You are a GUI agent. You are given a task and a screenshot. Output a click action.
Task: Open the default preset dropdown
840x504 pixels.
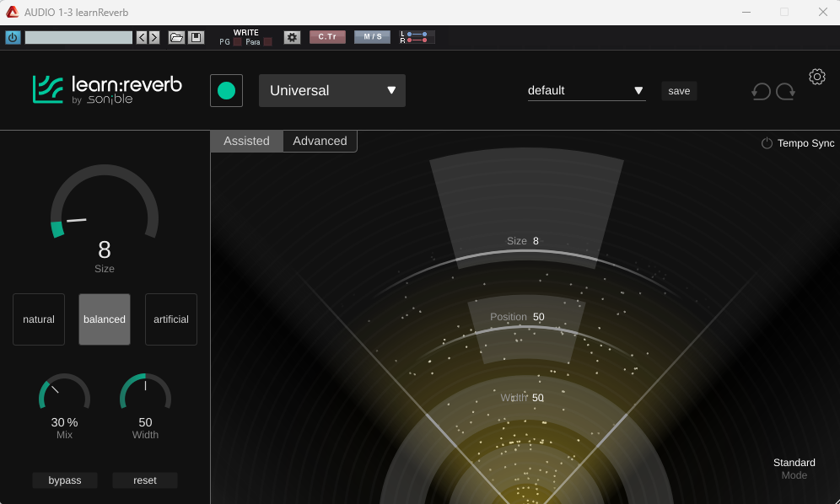587,90
